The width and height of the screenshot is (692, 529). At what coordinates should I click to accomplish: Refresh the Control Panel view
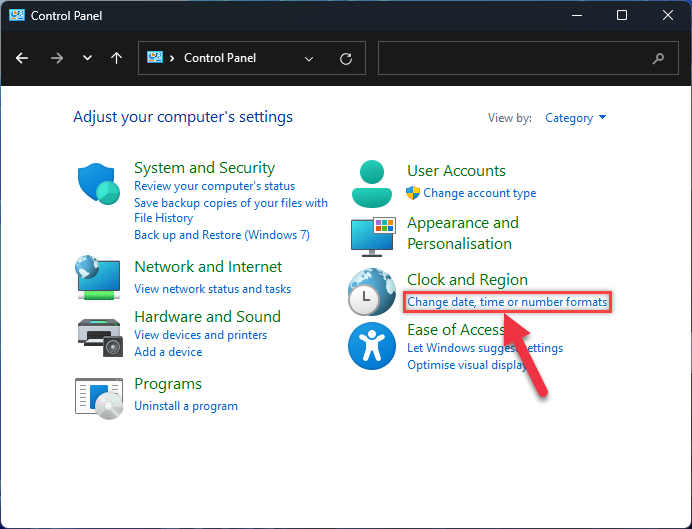[x=346, y=58]
